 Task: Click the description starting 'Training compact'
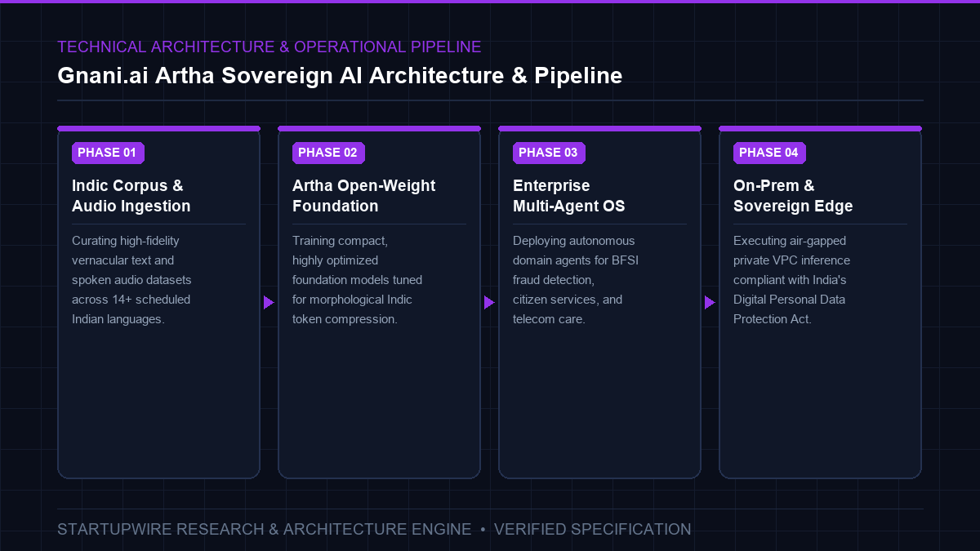point(358,280)
